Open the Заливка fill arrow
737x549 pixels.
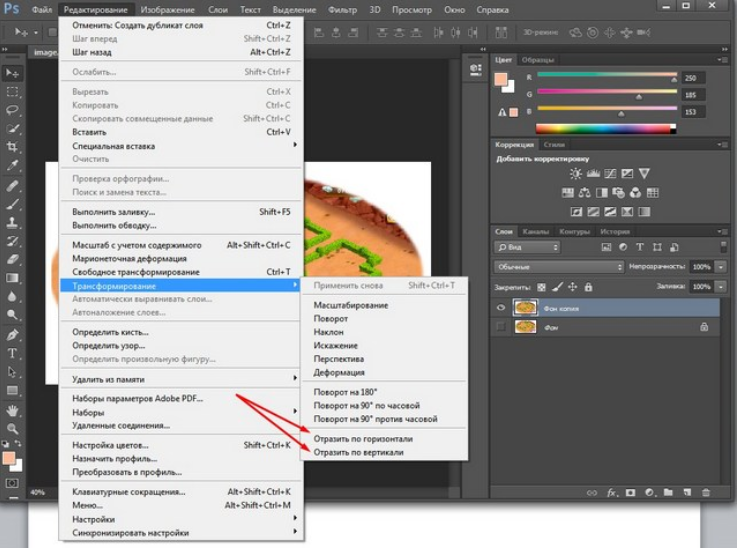tap(721, 286)
